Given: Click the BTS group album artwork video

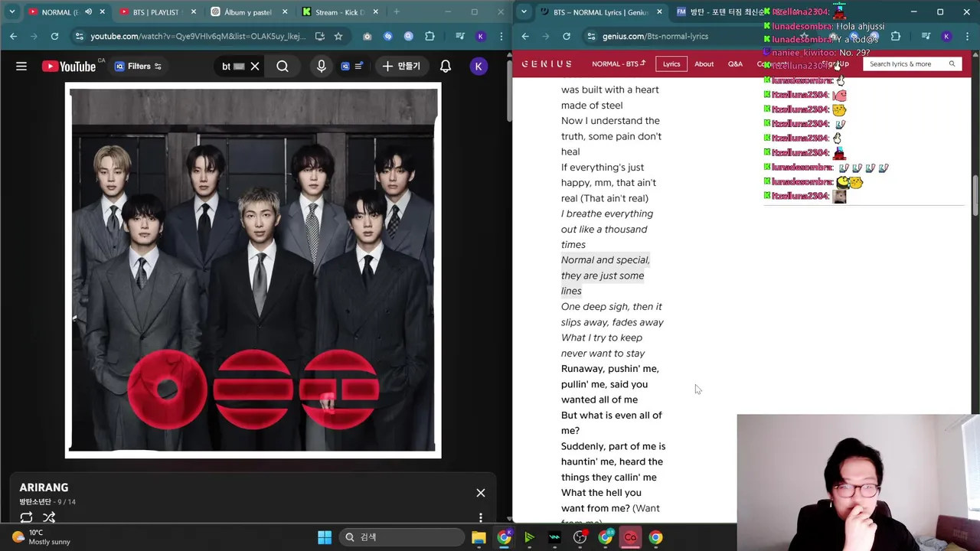Looking at the screenshot, I should (253, 270).
